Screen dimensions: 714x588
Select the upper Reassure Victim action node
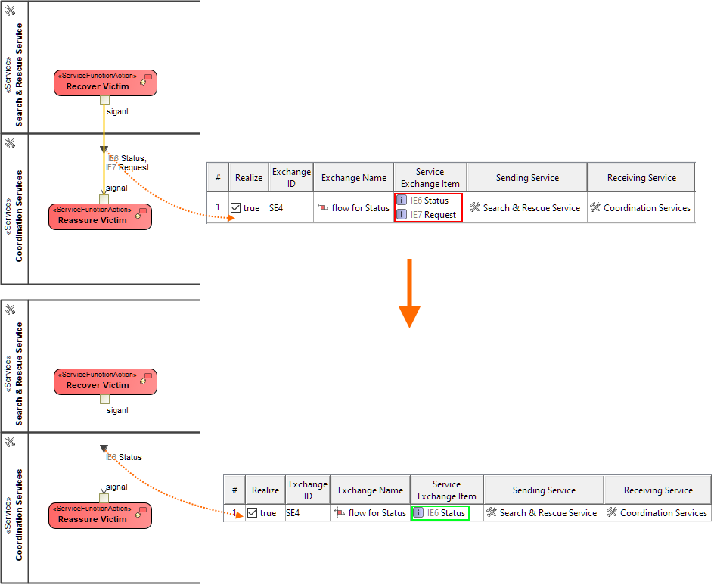pyautogui.click(x=100, y=216)
